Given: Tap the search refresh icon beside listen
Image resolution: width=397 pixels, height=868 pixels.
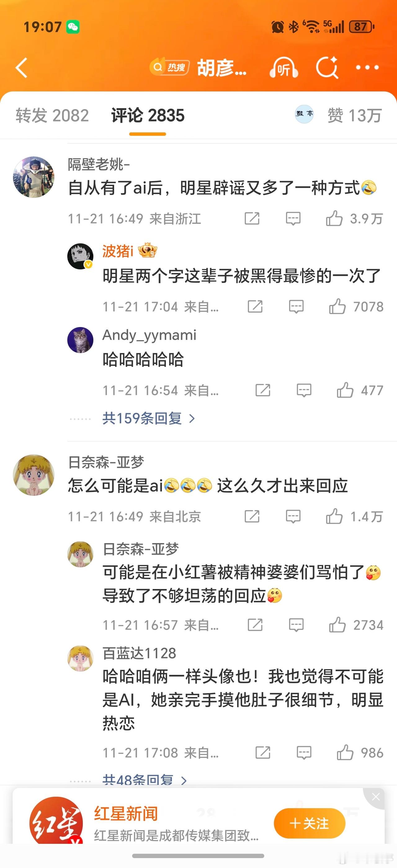Looking at the screenshot, I should tap(327, 67).
